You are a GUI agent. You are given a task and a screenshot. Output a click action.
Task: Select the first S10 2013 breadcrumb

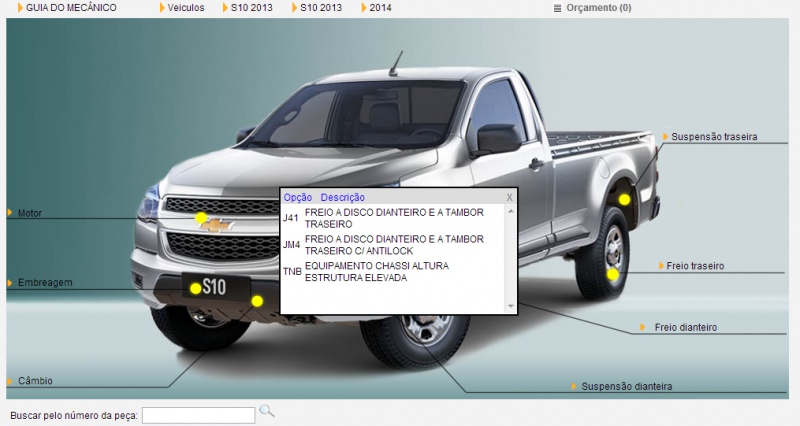pos(252,8)
